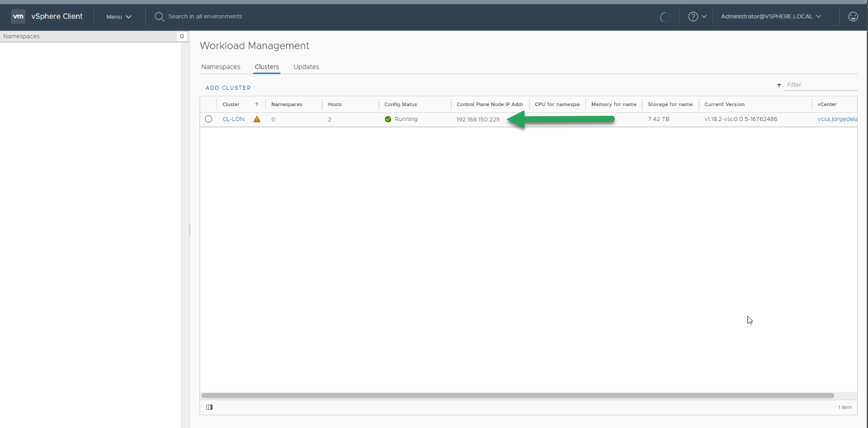Sort by Control Plane Node IP Address column
Viewport: 868px width, 428px height.
coord(490,104)
